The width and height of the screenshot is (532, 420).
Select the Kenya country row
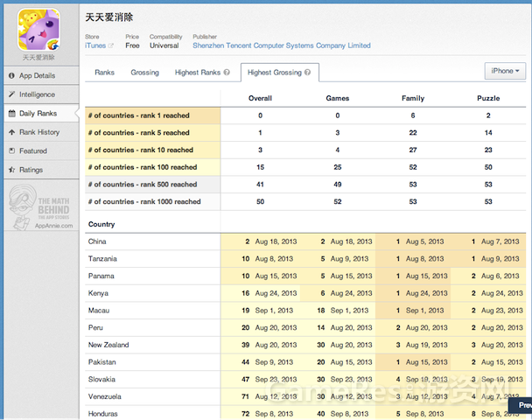click(x=305, y=293)
